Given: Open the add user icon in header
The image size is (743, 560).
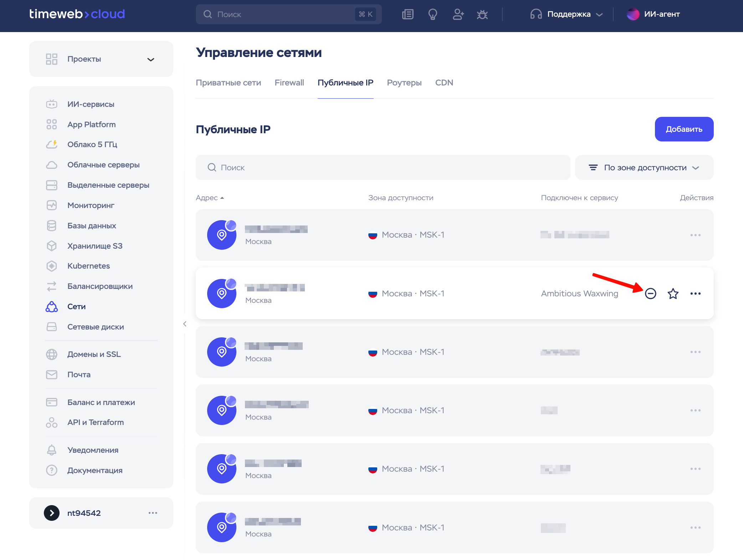Looking at the screenshot, I should (458, 14).
